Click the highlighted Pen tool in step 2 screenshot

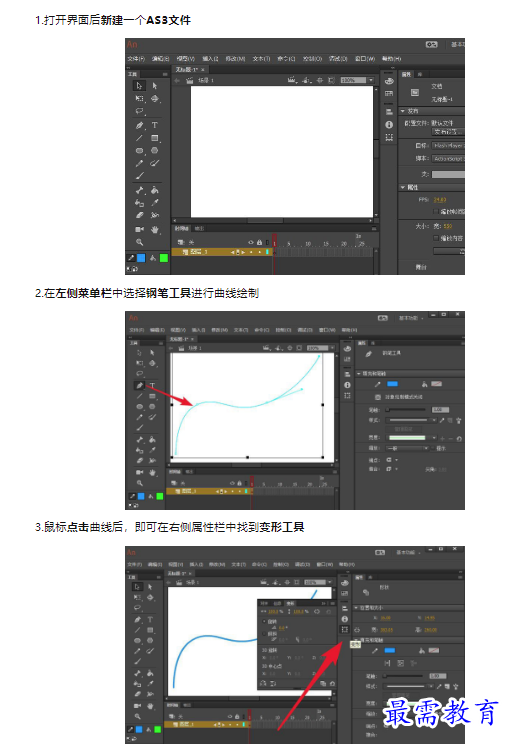(x=139, y=385)
